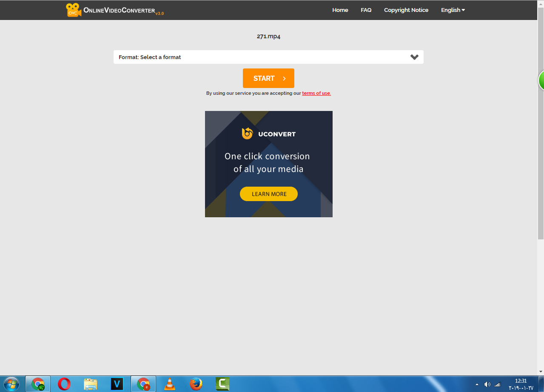Screen dimensions: 544x392
Task: Click the orange START button
Action: (268, 78)
